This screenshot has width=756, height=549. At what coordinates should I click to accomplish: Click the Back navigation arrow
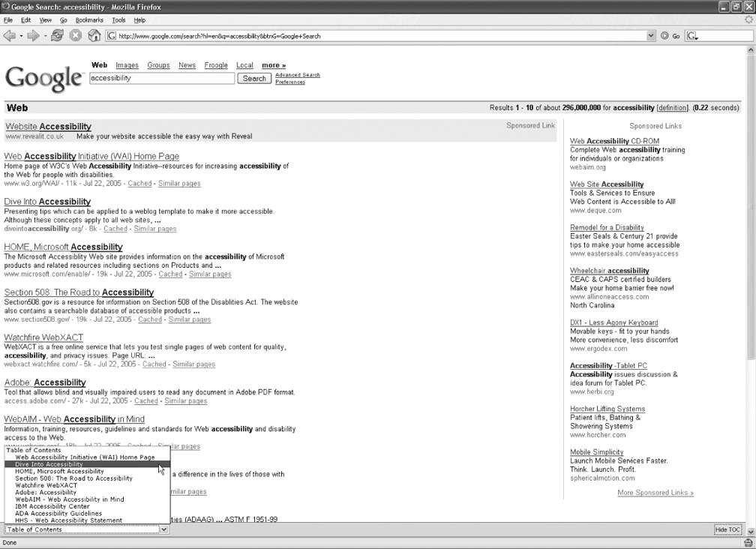[x=10, y=35]
